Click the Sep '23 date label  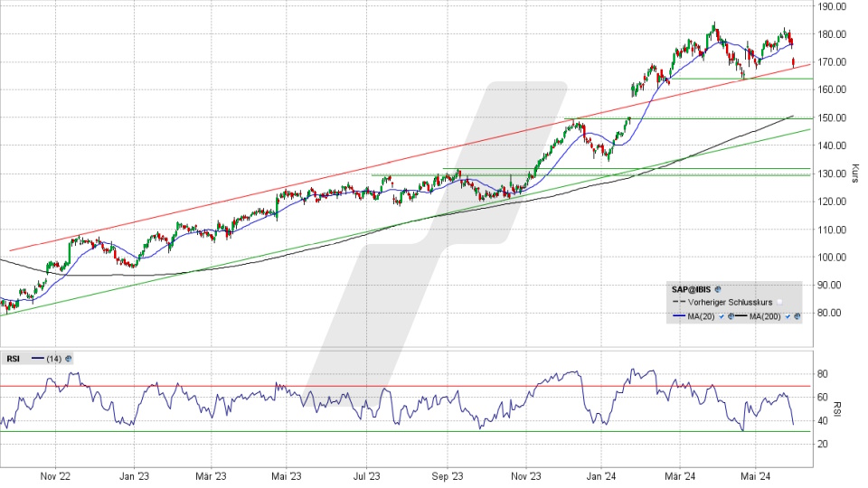pos(448,476)
